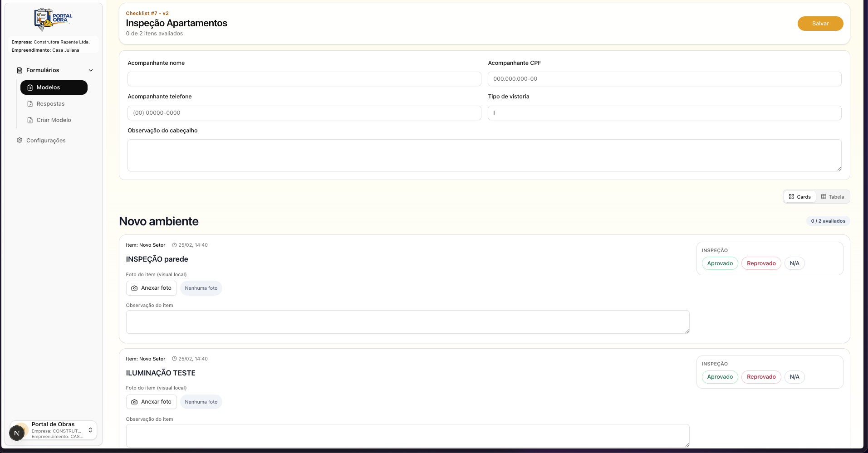This screenshot has width=868, height=453.
Task: Click the N avatar badge
Action: 17,433
